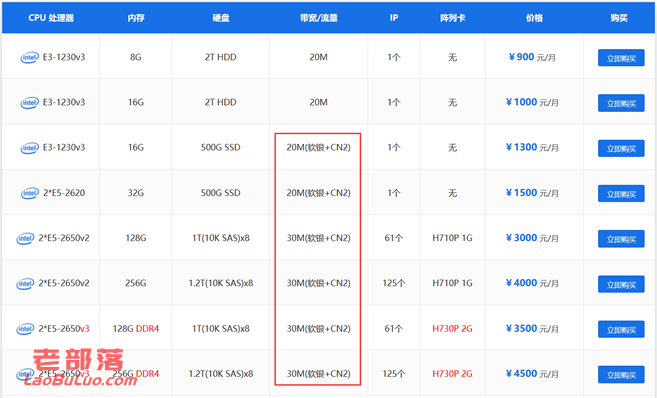Click H730P 2G in ¥4500 row

point(453,374)
